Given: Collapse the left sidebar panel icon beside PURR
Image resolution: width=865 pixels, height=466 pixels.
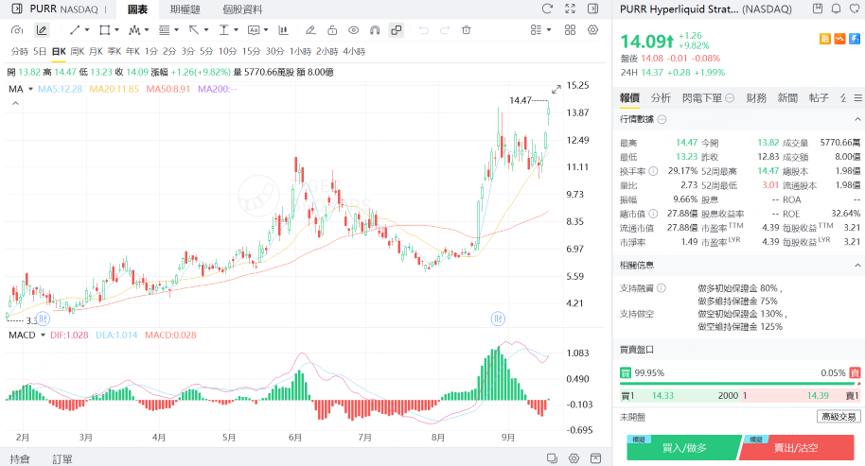Looking at the screenshot, I should click(x=17, y=9).
